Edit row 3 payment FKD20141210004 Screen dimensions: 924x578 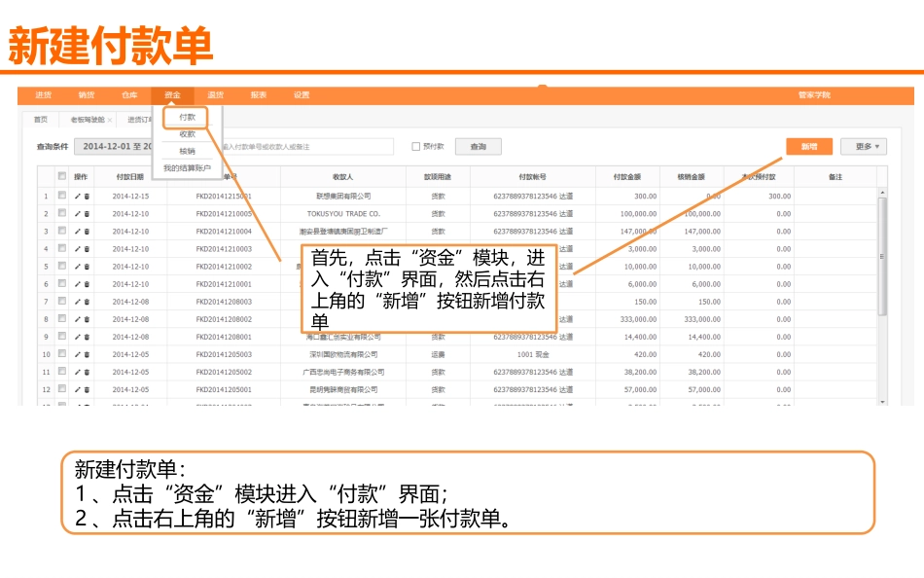point(77,232)
